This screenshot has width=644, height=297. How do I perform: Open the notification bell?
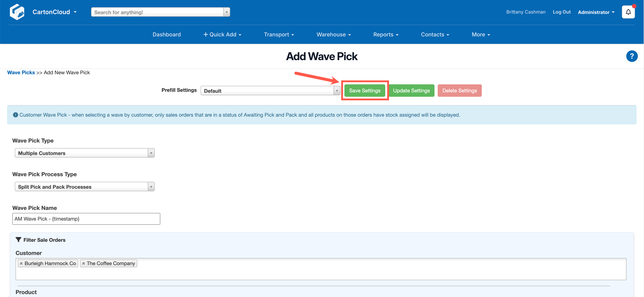click(x=628, y=12)
